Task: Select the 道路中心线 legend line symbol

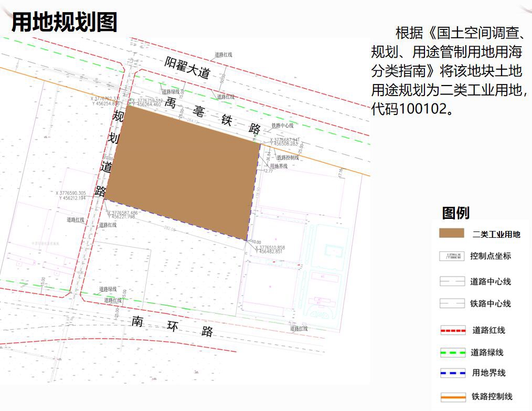Action: 452,282
